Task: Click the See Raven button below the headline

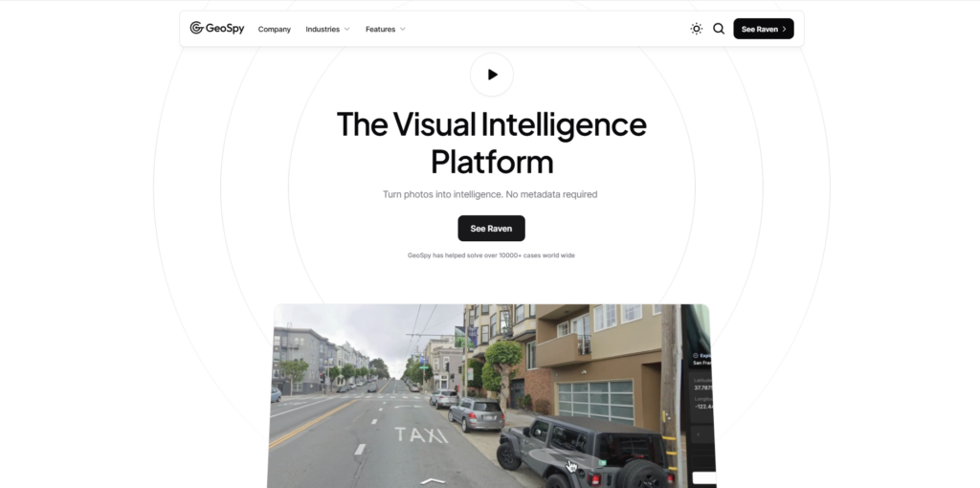Action: (491, 228)
